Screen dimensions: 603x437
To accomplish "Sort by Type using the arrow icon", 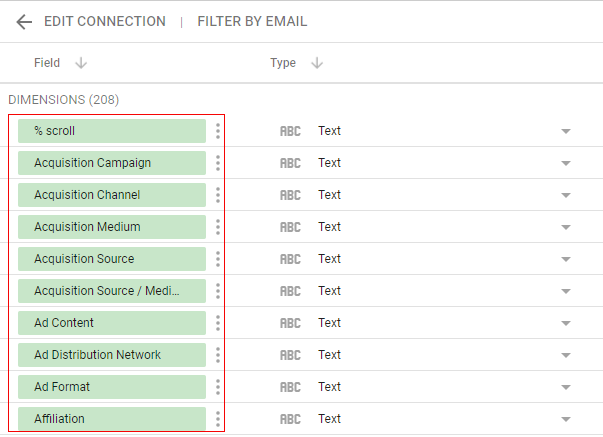I will tap(316, 63).
